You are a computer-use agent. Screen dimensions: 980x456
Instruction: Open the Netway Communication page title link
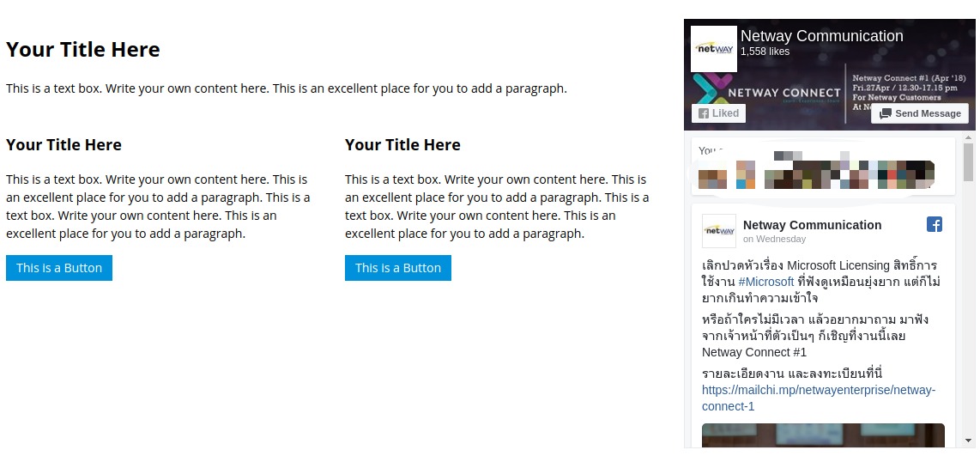tap(821, 36)
